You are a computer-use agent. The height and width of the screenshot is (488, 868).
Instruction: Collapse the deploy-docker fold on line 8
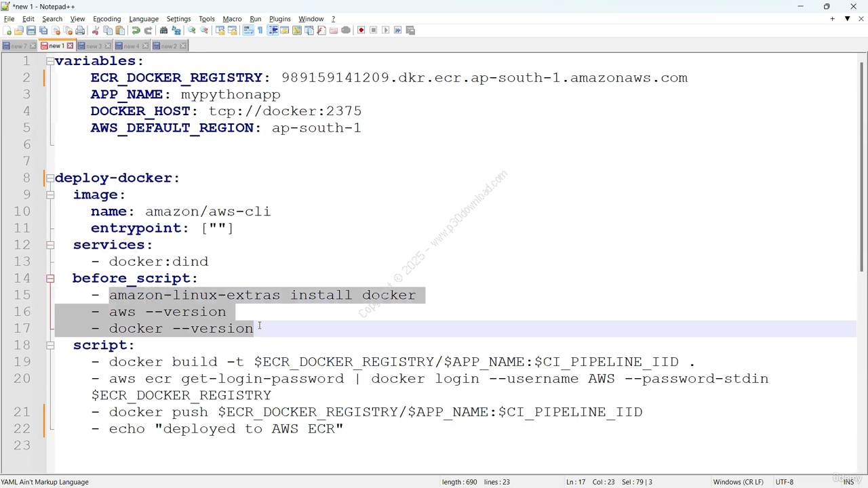coord(50,178)
